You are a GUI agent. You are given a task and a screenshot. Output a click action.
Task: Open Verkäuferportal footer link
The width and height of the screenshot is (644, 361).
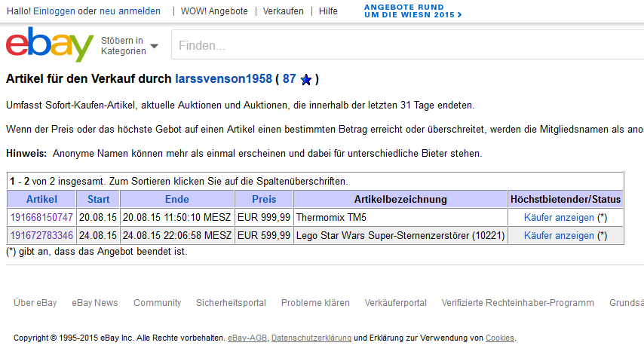[x=395, y=303]
